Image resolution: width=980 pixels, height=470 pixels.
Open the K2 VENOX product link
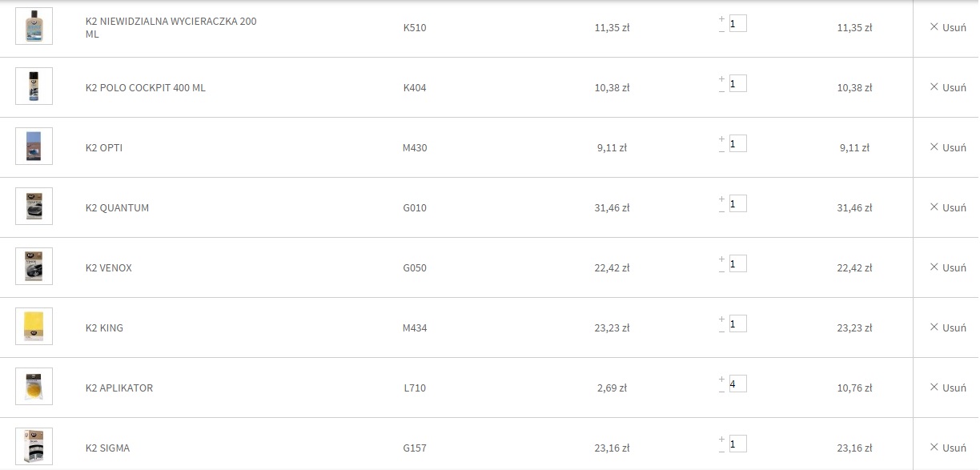109,268
